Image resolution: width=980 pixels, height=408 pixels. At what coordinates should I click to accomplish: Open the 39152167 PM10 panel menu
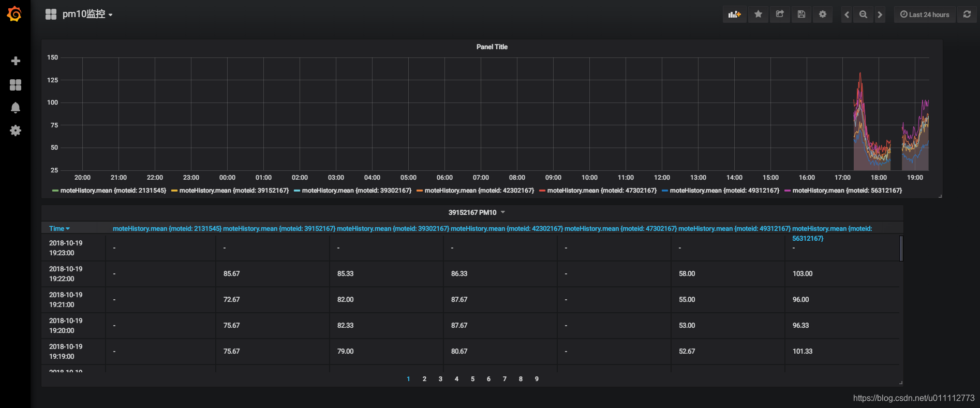coord(476,212)
